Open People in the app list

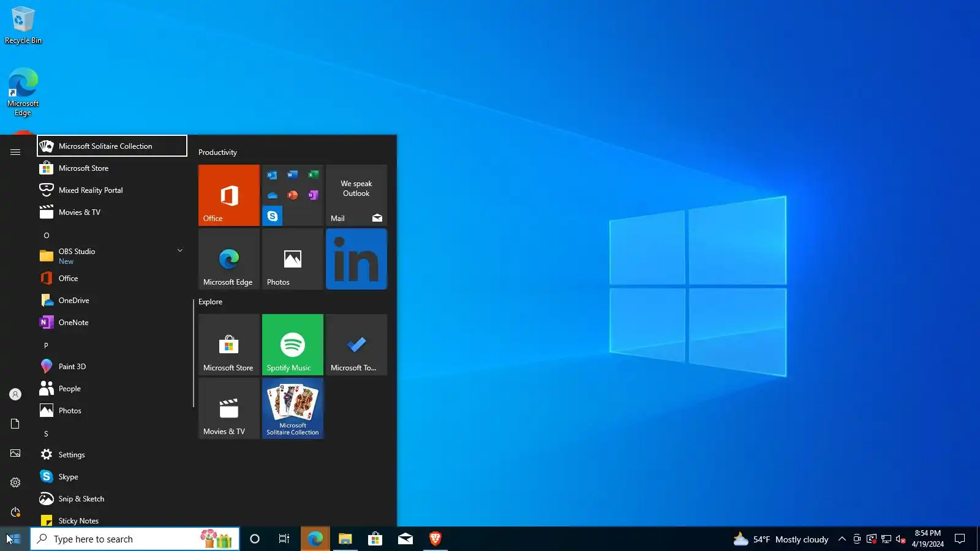(112, 388)
